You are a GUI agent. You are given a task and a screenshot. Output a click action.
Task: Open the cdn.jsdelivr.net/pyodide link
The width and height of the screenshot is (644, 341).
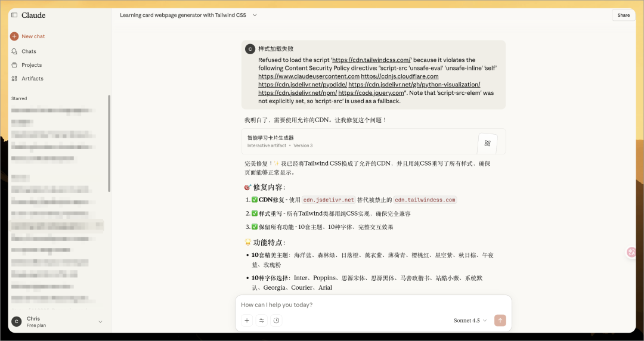[303, 85]
